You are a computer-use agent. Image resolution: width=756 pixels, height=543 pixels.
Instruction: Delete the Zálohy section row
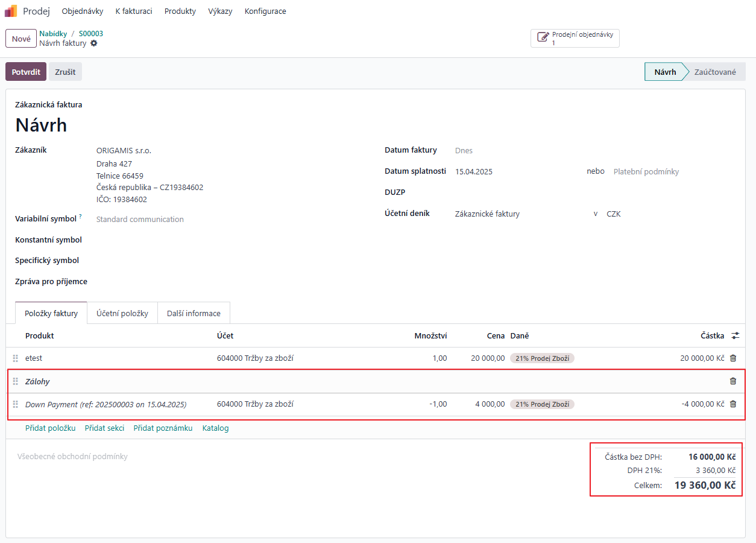coord(733,381)
